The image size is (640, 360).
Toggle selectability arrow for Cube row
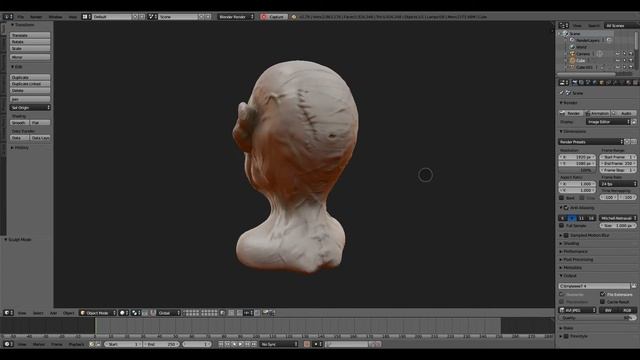click(x=624, y=60)
